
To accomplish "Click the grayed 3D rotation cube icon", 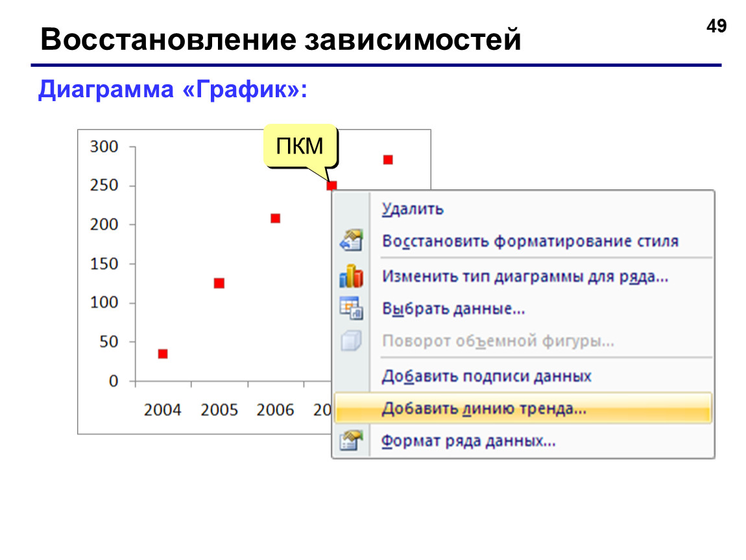I will pos(351,340).
